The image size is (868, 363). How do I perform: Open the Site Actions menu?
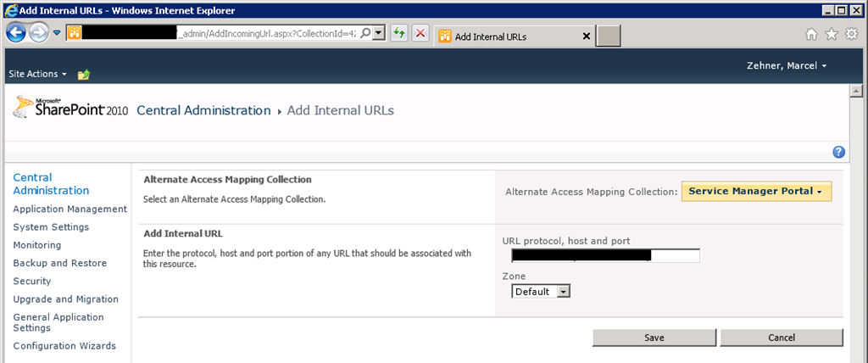point(37,75)
